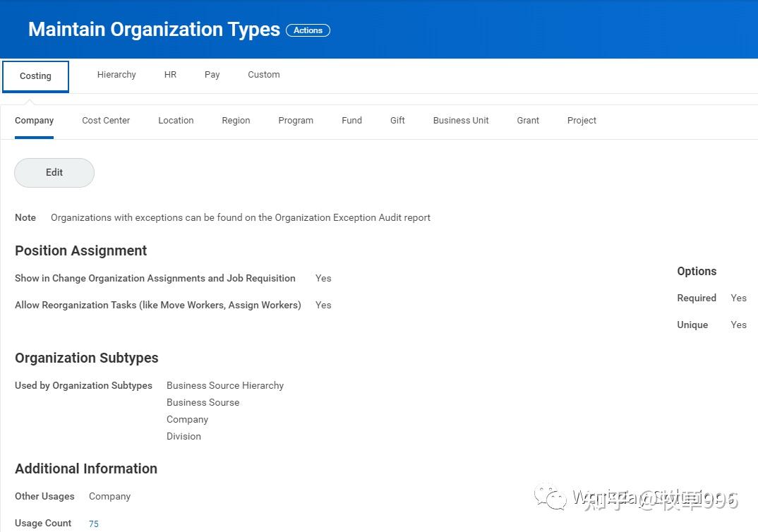758x532 pixels.
Task: Open the Actions menu next to the title
Action: click(x=308, y=30)
